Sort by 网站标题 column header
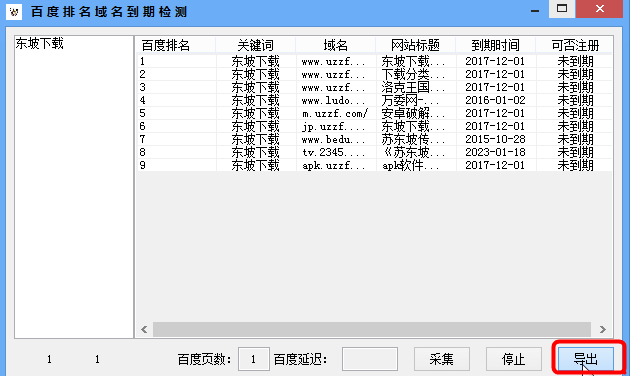The image size is (630, 376). 415,45
